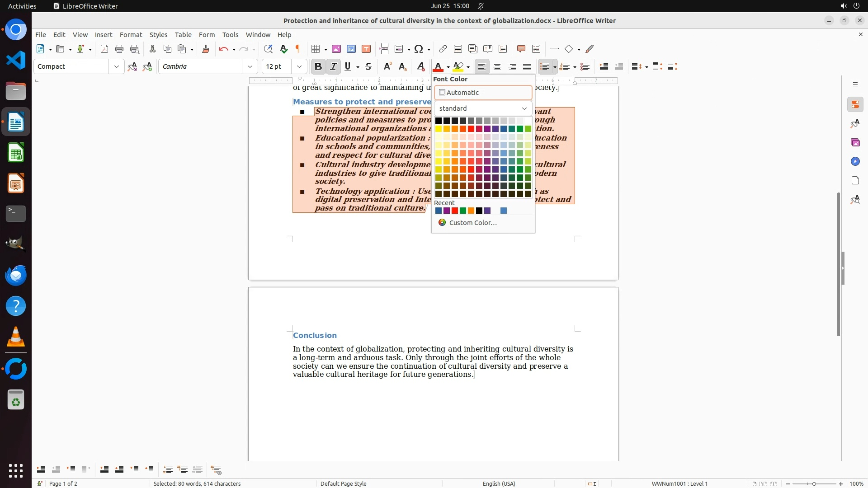Open the sidebar Navigator panel
This screenshot has width=868, height=488.
(855, 161)
